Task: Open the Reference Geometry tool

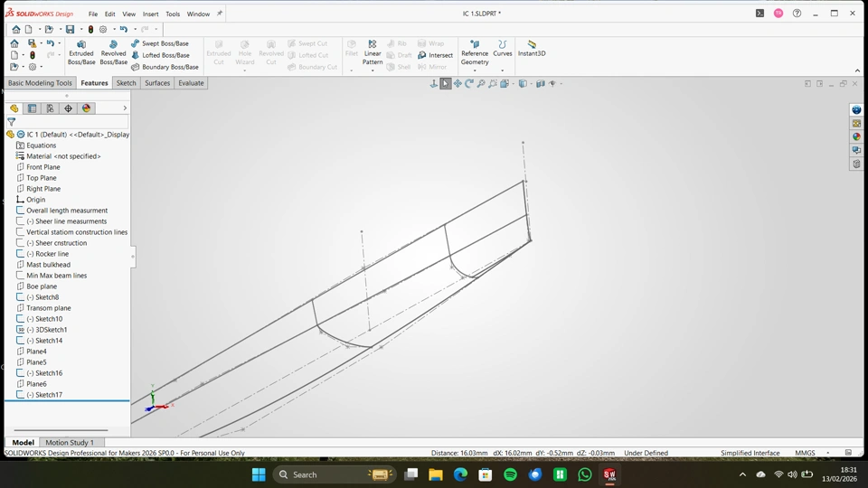Action: pyautogui.click(x=475, y=52)
